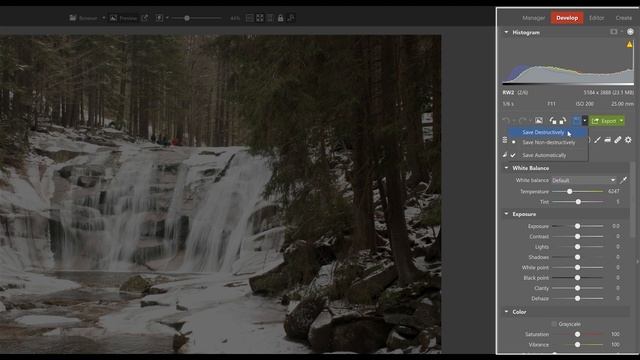The image size is (640, 360).
Task: Click the blue Save disk icon
Action: [x=576, y=121]
